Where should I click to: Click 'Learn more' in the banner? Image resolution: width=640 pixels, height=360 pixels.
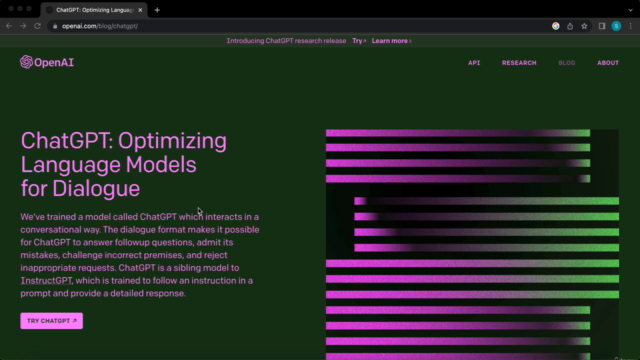391,41
